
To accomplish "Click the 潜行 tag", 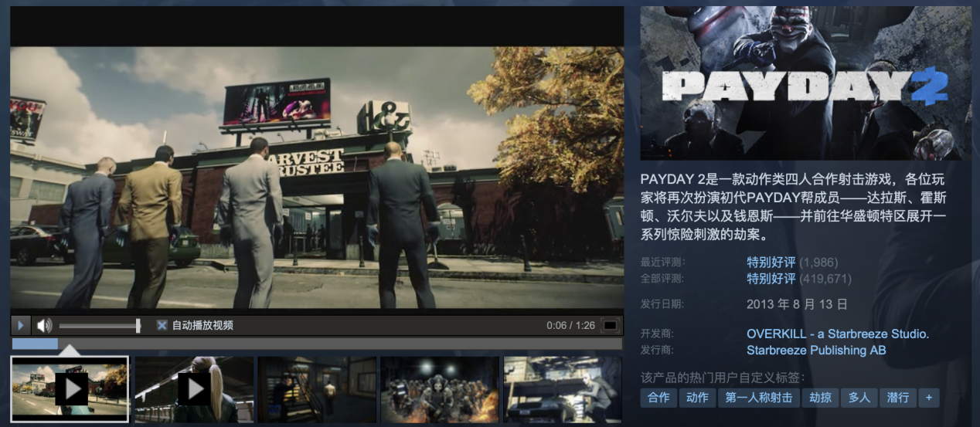I will pos(897,398).
